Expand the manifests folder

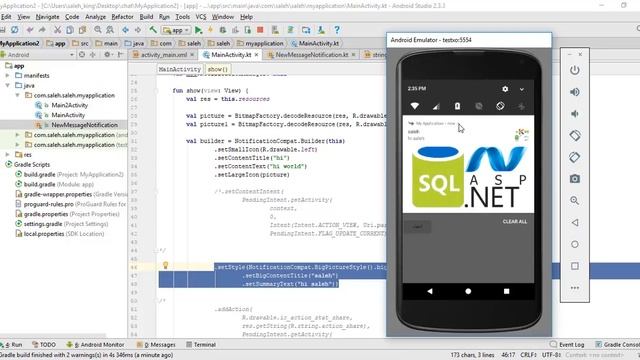[x=7, y=76]
